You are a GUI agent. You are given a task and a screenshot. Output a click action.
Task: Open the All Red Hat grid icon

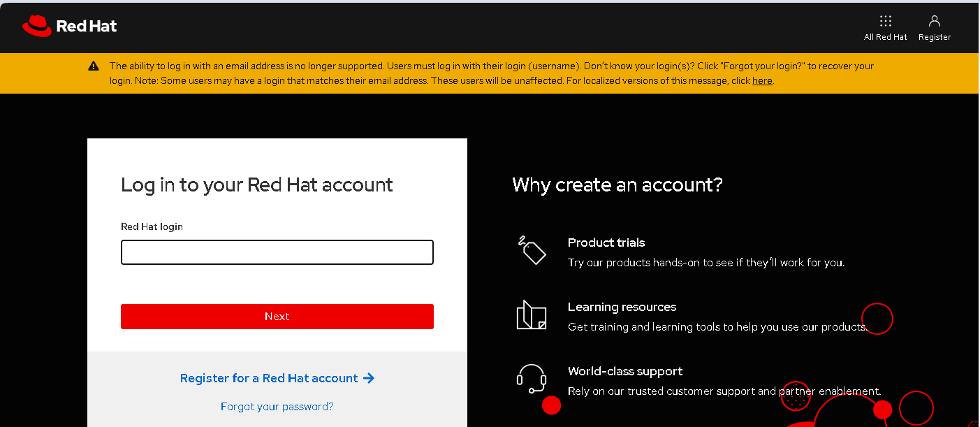click(x=885, y=21)
